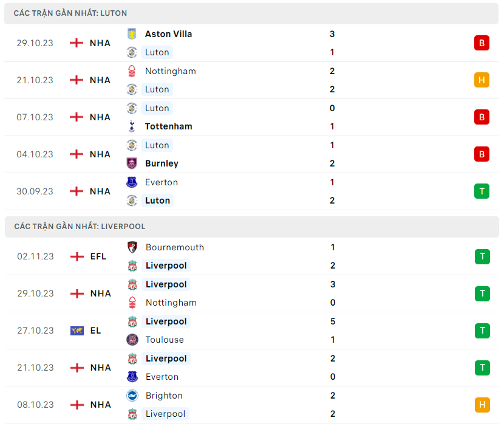Click the Bournemouth team name
The width and height of the screenshot is (504, 432).
175,247
